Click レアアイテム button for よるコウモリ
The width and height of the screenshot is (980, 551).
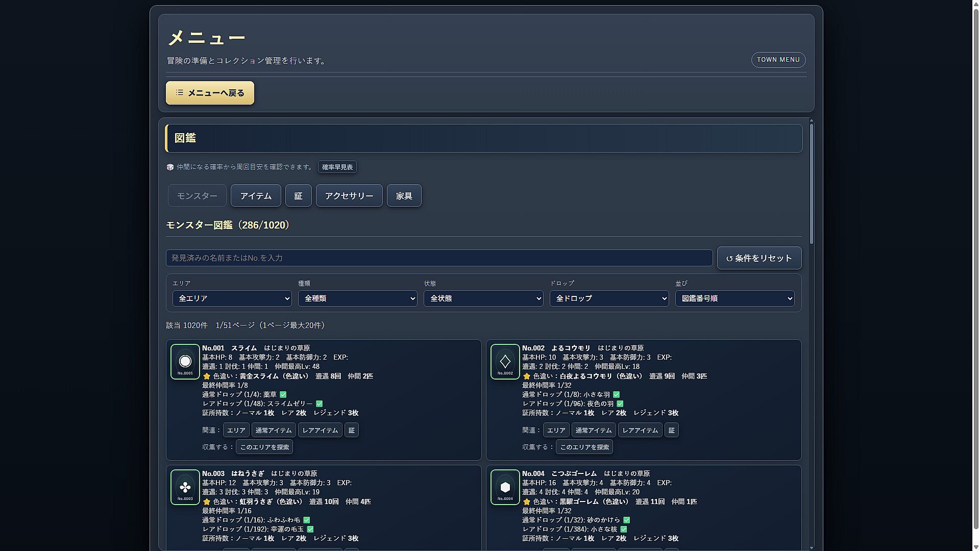click(640, 430)
